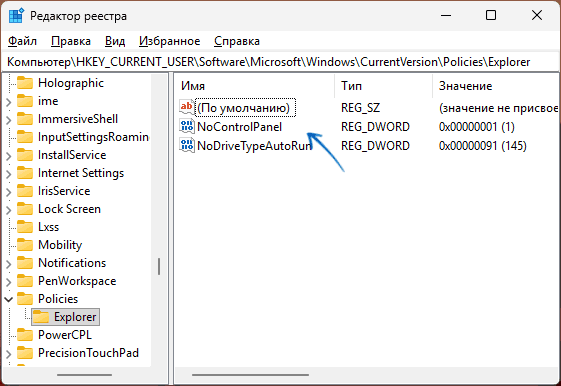Close the Registry Editor window
Viewport: 561px width, 386px height.
pos(537,15)
